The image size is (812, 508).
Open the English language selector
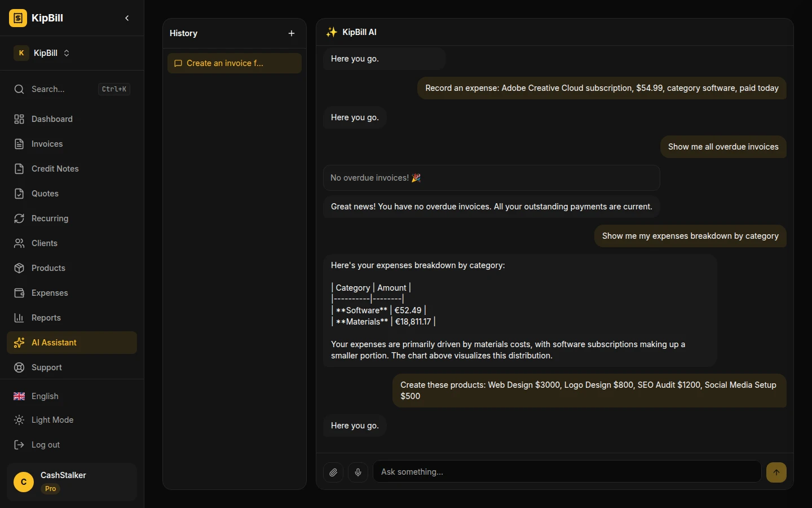click(45, 396)
